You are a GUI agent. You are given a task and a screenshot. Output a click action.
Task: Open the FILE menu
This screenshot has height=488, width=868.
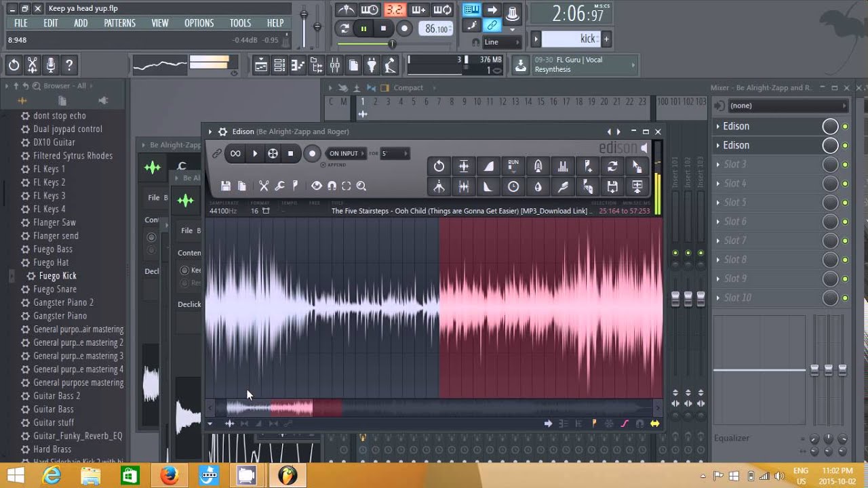[x=21, y=23]
